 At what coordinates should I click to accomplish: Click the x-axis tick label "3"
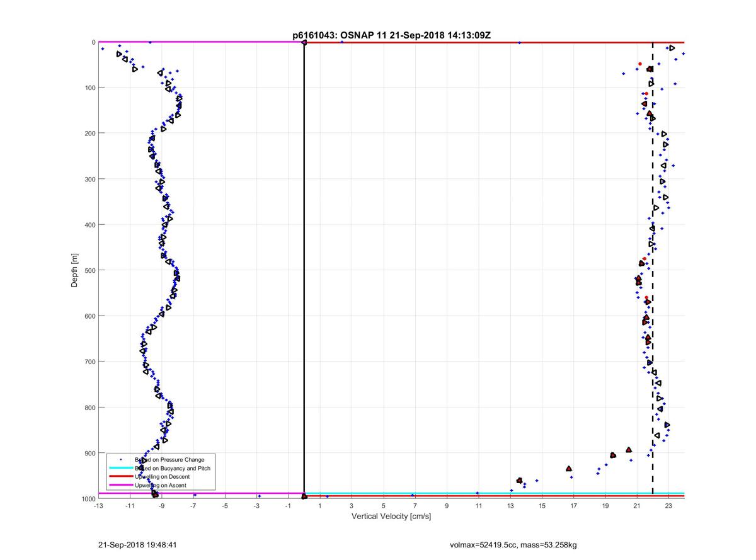[x=352, y=506]
